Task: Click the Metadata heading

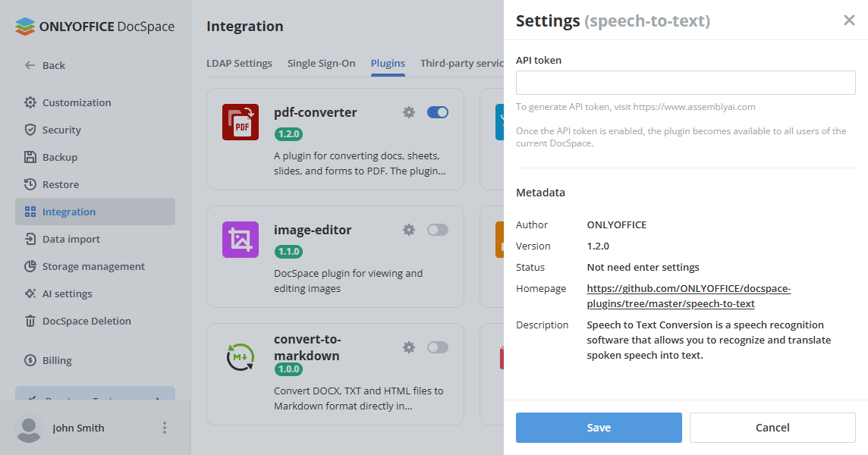Action: click(x=540, y=193)
